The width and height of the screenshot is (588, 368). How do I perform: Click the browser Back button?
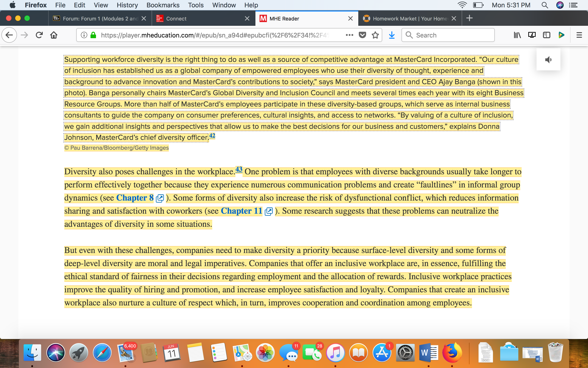(x=9, y=35)
